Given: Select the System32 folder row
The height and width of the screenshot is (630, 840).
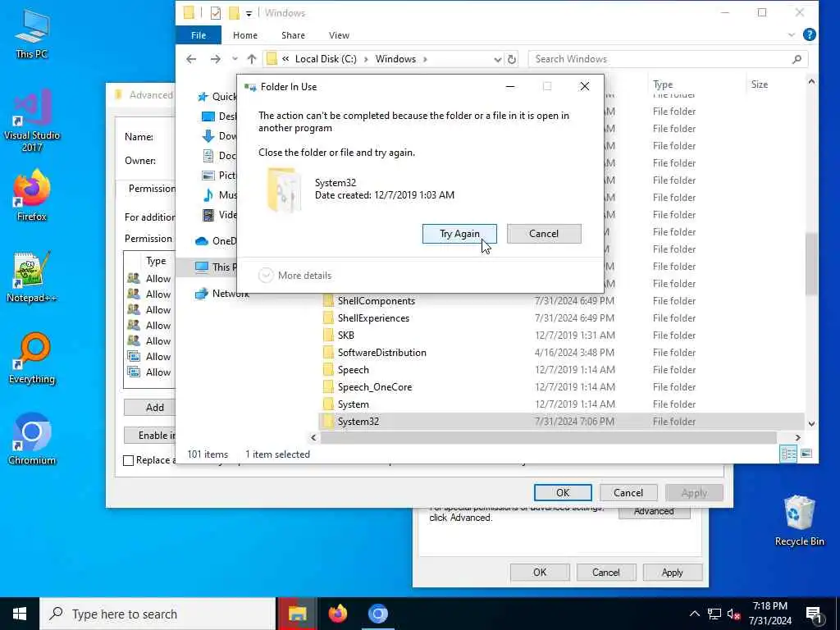Looking at the screenshot, I should point(561,422).
